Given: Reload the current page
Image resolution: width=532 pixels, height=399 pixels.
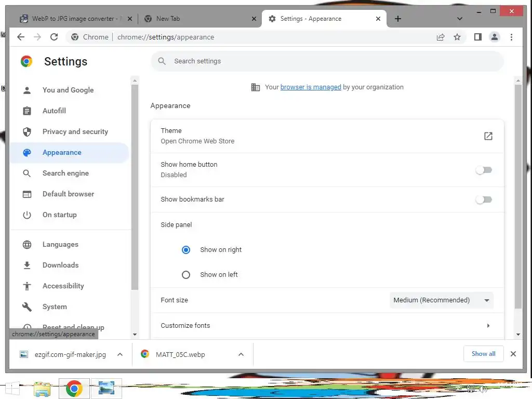Looking at the screenshot, I should (54, 37).
